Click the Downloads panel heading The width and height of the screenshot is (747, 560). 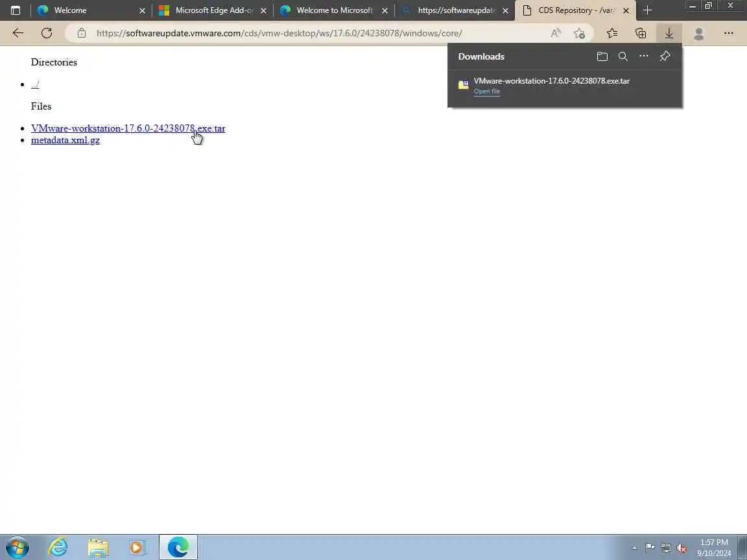[x=481, y=56]
